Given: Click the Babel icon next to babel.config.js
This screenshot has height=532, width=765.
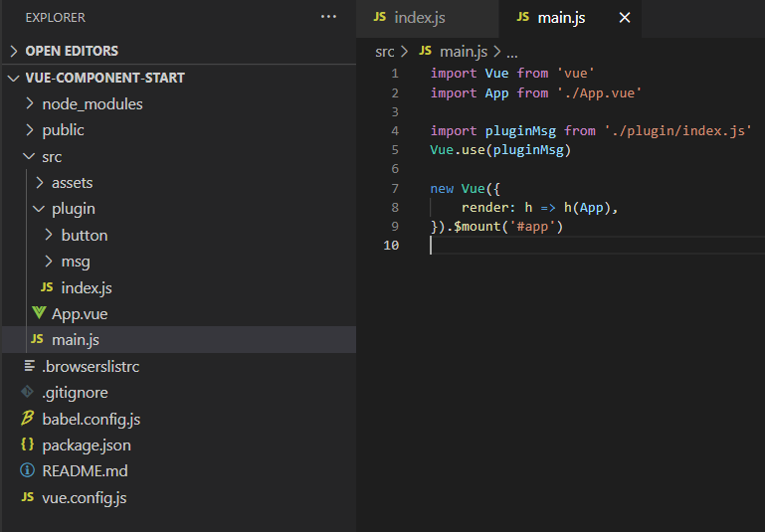Looking at the screenshot, I should click(x=28, y=418).
